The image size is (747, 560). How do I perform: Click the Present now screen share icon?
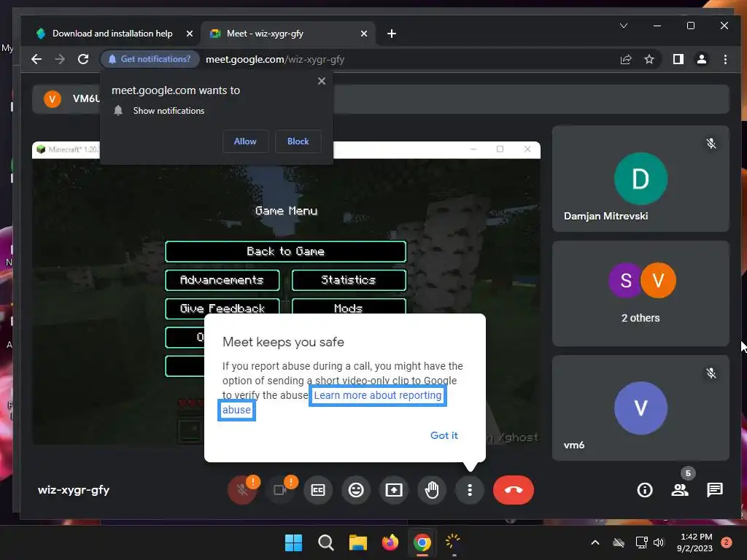(394, 489)
